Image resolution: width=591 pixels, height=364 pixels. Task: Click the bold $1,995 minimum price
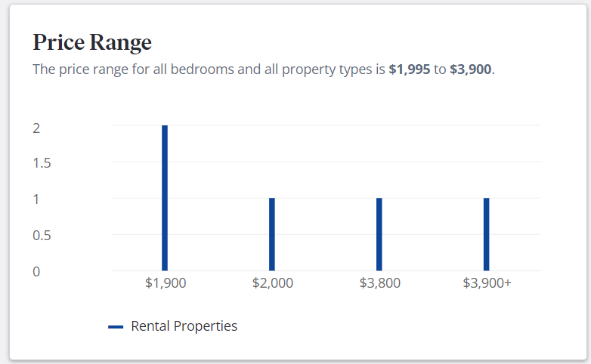[410, 69]
